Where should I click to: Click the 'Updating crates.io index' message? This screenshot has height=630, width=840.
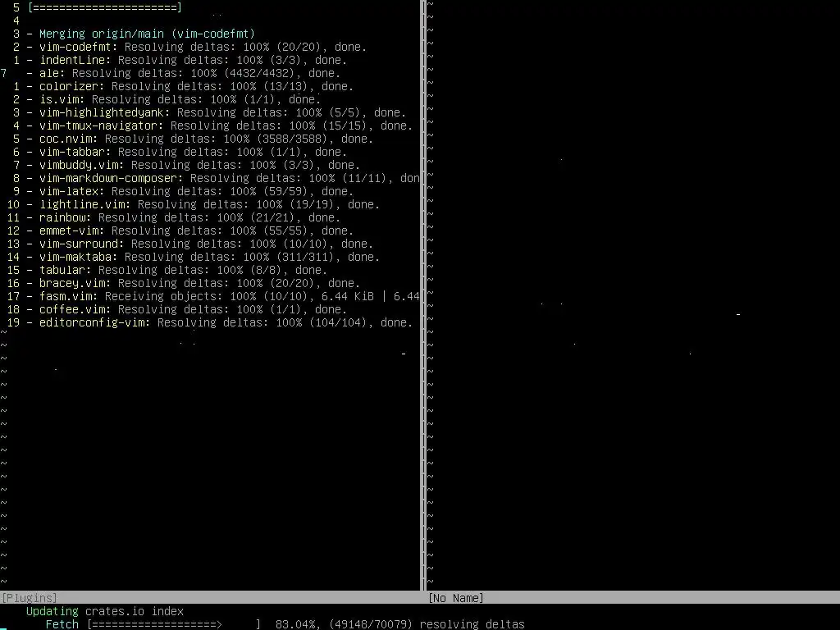click(x=105, y=611)
